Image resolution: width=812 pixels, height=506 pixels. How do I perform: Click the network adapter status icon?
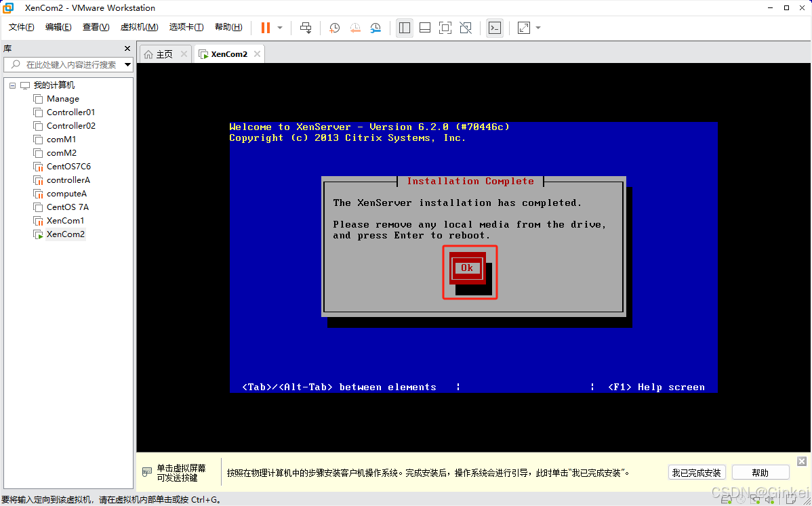(755, 499)
